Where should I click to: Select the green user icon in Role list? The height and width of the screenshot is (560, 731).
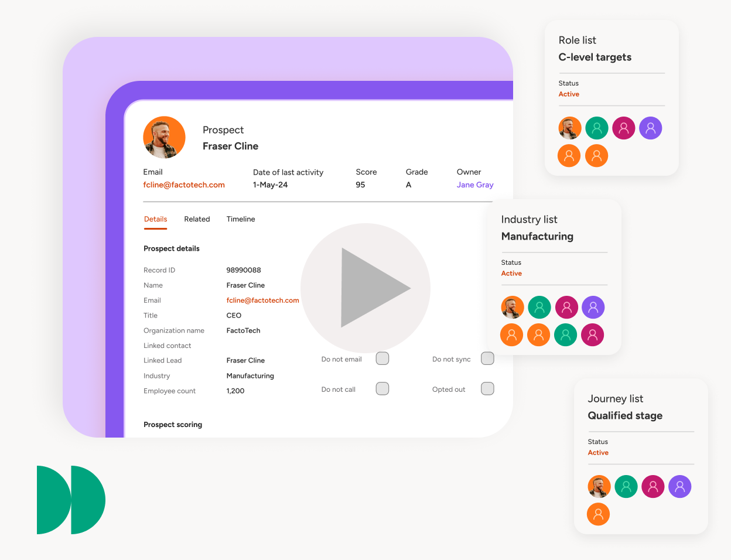click(596, 128)
